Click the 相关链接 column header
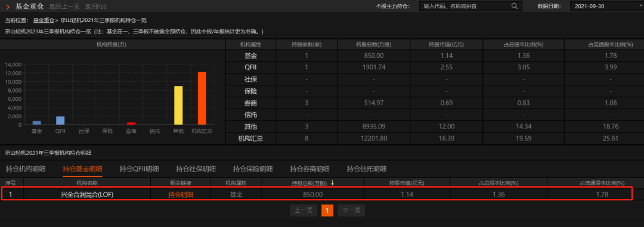The width and height of the screenshot is (644, 227). (180, 183)
